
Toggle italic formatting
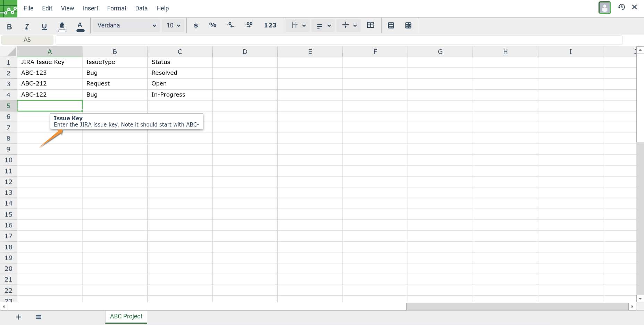pos(27,26)
